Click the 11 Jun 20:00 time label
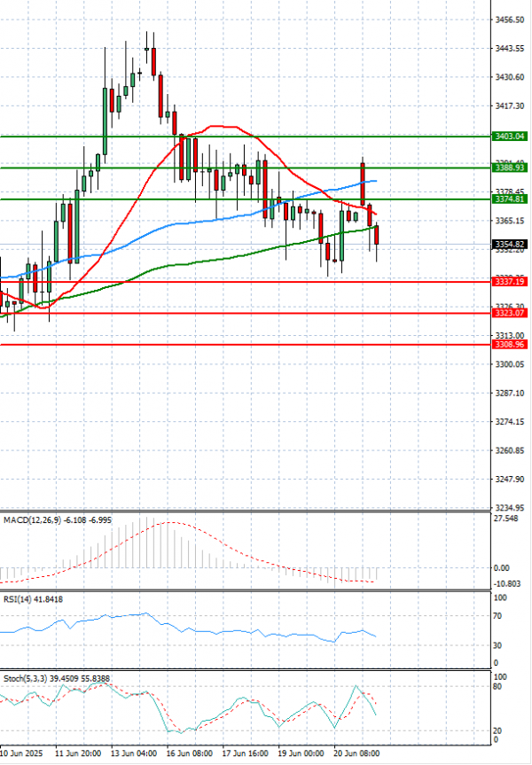This screenshot has width=532, height=765. [78, 753]
